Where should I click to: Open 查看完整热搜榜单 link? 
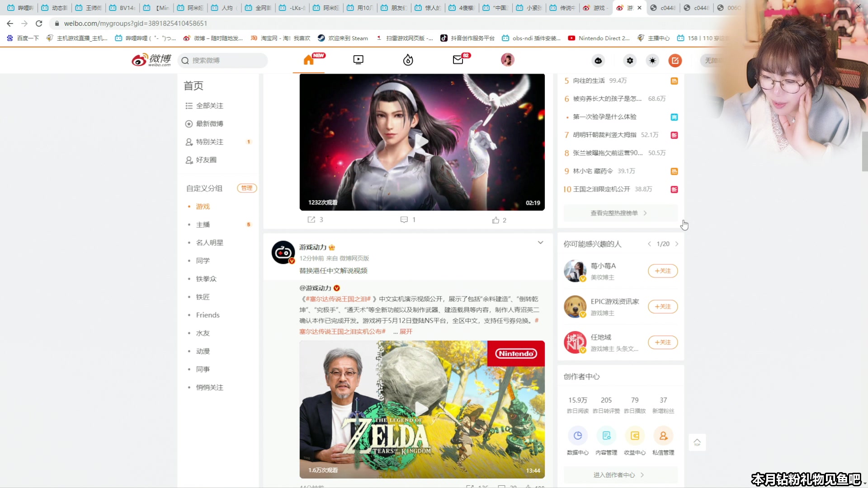coord(620,213)
